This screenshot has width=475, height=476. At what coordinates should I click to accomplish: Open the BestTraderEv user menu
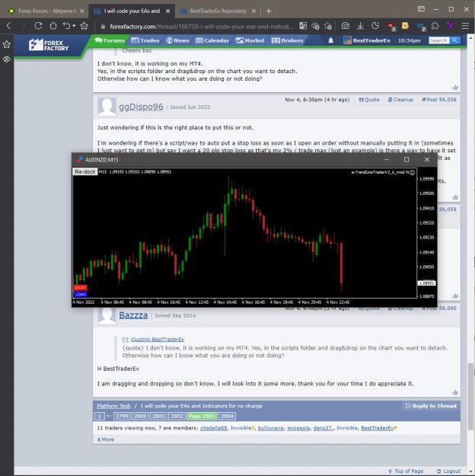click(367, 40)
